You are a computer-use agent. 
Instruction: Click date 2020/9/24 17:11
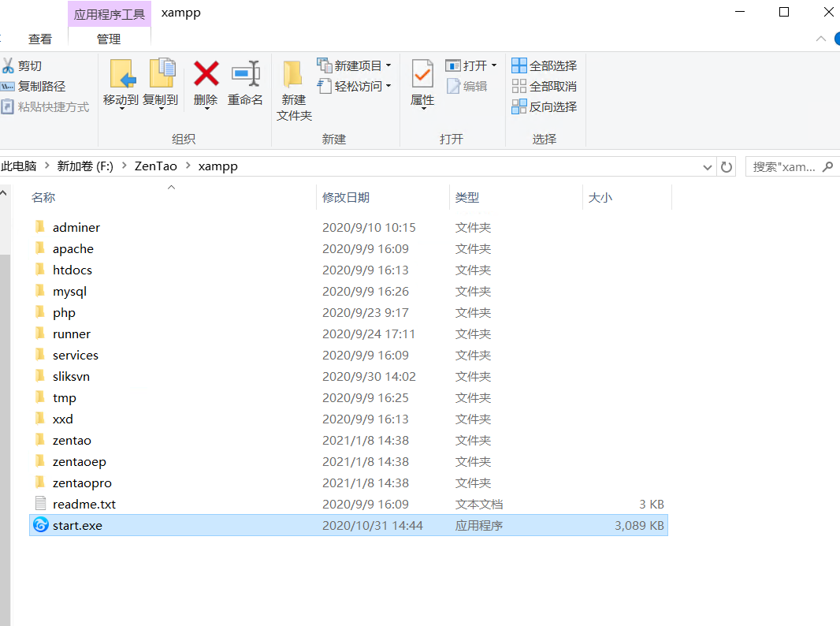(x=369, y=334)
